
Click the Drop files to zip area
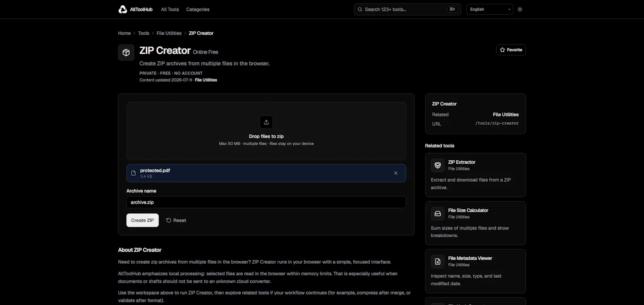pos(266,131)
